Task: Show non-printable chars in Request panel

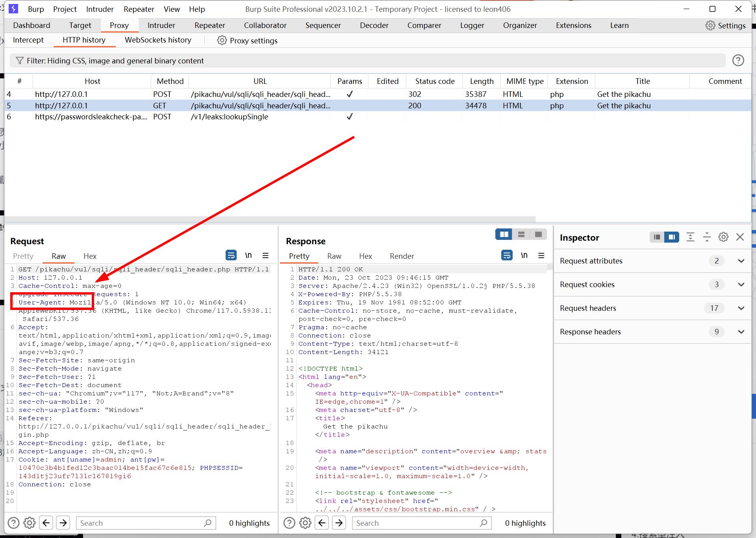Action: (x=248, y=255)
